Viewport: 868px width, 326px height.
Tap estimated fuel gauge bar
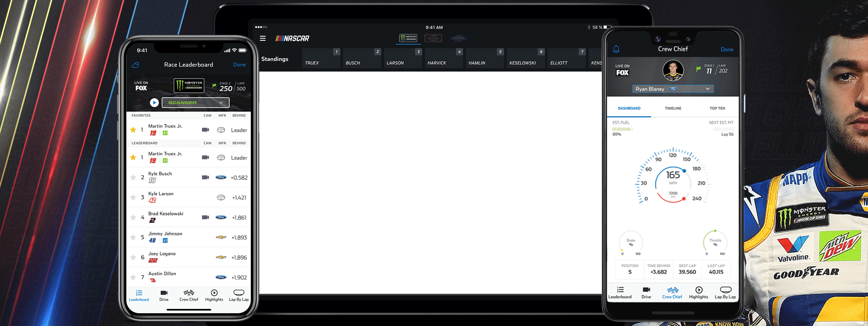[x=623, y=129]
